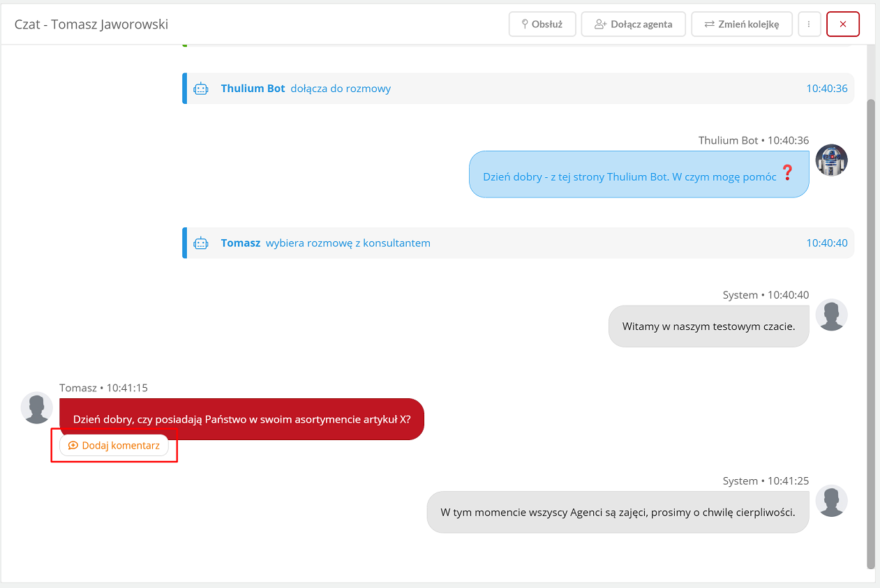880x588 pixels.
Task: Click the robot icon beside Tomasz wybiera rozmowę
Action: coord(201,243)
